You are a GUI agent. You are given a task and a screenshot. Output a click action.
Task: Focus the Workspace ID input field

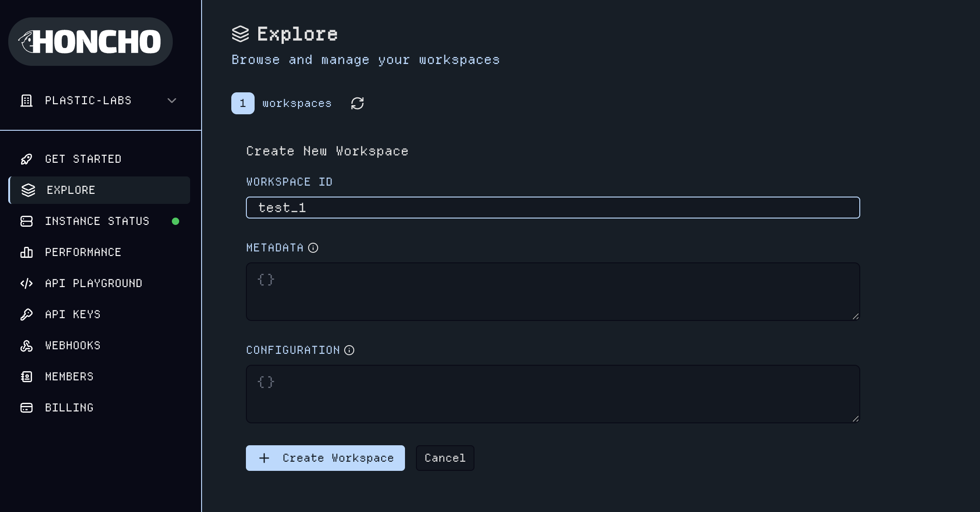[x=553, y=208]
